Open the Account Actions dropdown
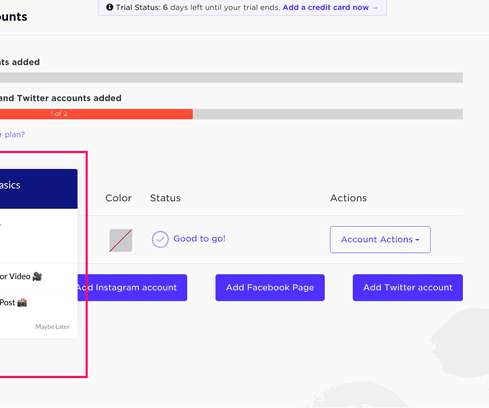 click(x=380, y=239)
